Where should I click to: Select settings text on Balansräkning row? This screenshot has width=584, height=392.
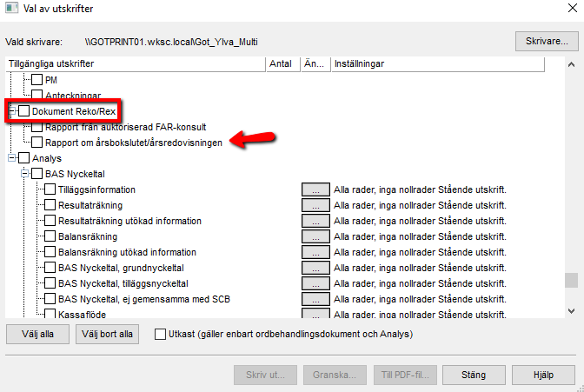[x=420, y=236]
